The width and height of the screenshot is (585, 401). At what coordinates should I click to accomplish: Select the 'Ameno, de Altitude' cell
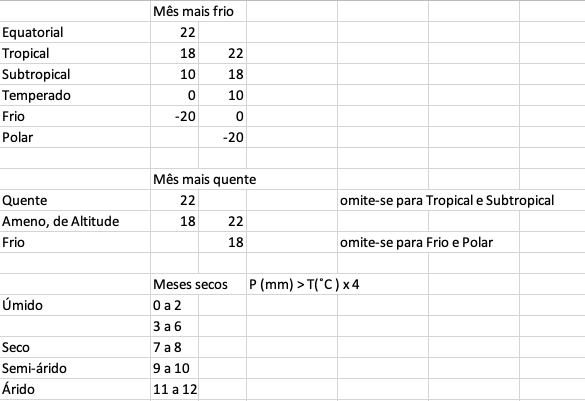pyautogui.click(x=75, y=221)
